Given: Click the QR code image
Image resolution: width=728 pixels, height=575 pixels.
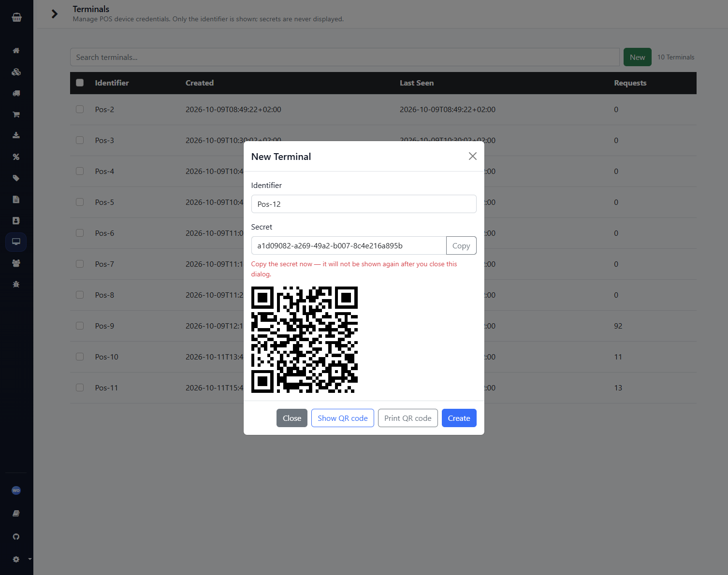Looking at the screenshot, I should click(x=305, y=340).
